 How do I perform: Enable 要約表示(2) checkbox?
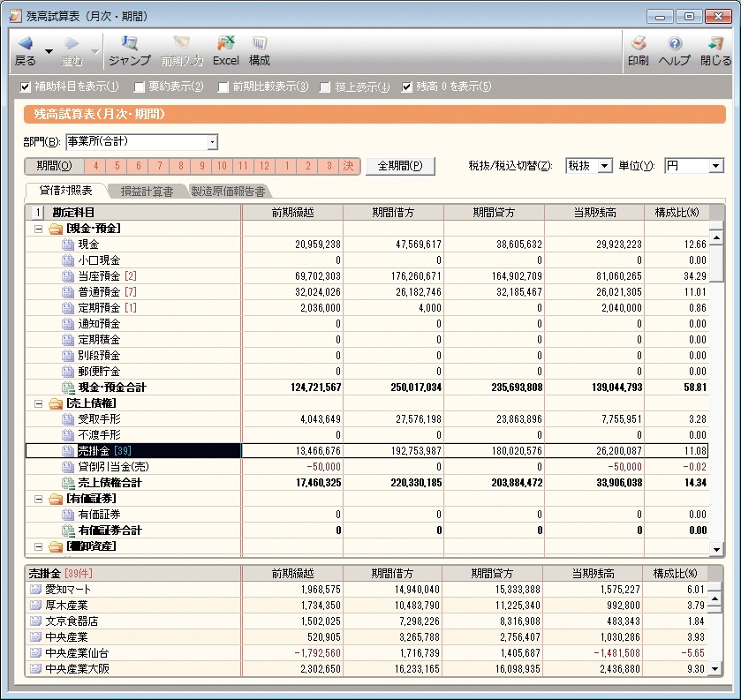pos(139,87)
